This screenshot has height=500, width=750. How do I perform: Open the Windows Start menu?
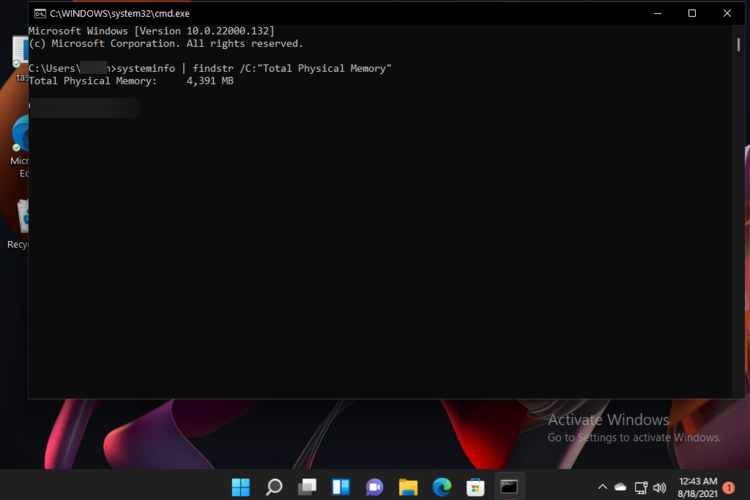(241, 487)
